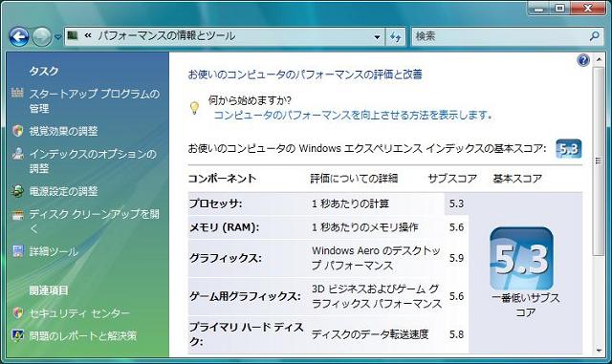The width and height of the screenshot is (612, 364).
Task: Click the indexing options icon
Action: click(x=17, y=154)
